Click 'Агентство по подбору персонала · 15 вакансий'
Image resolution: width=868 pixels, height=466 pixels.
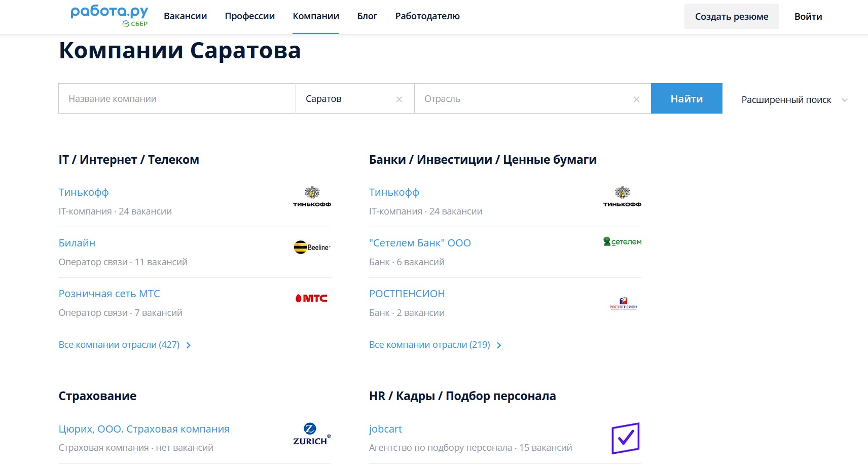point(471,448)
